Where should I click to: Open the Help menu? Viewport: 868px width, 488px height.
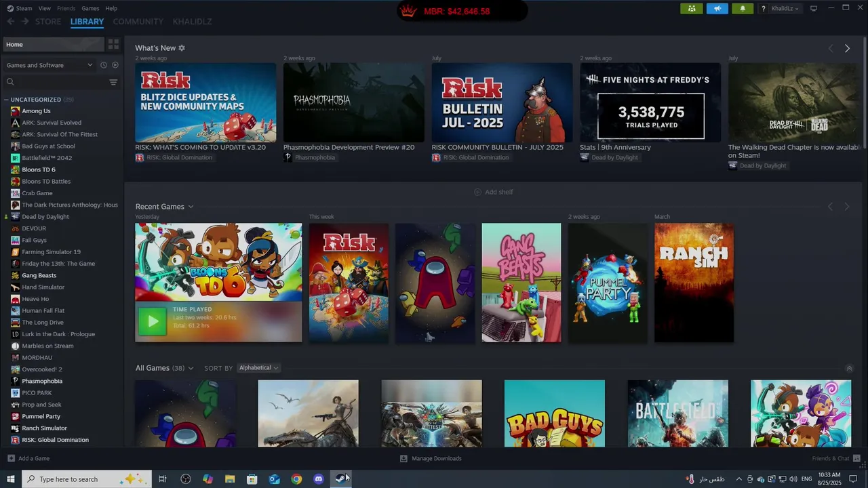(111, 8)
